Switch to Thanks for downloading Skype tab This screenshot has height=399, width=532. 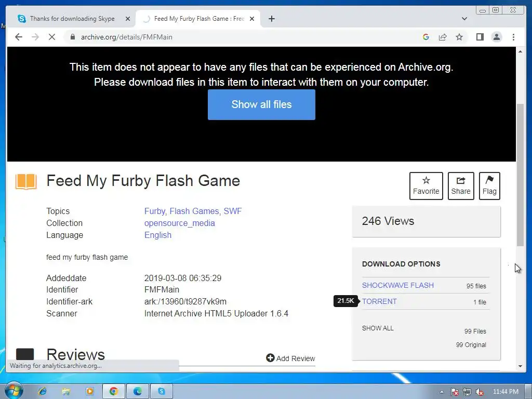(73, 19)
